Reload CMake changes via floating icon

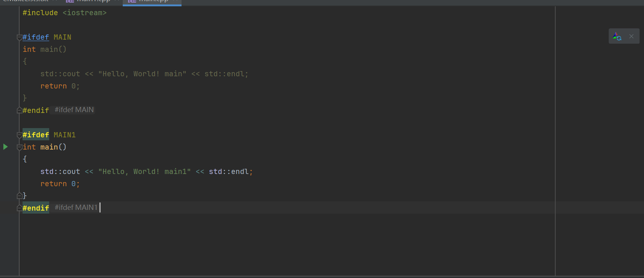tap(617, 36)
